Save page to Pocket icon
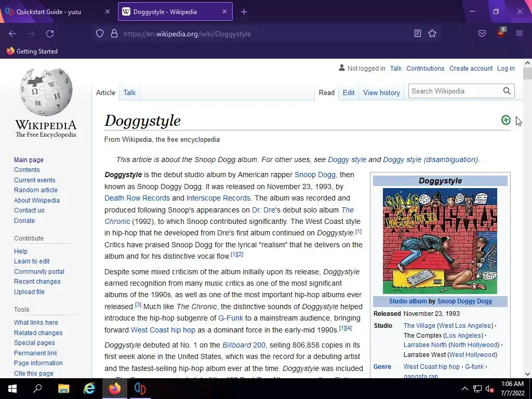The width and height of the screenshot is (532, 399). (x=482, y=33)
